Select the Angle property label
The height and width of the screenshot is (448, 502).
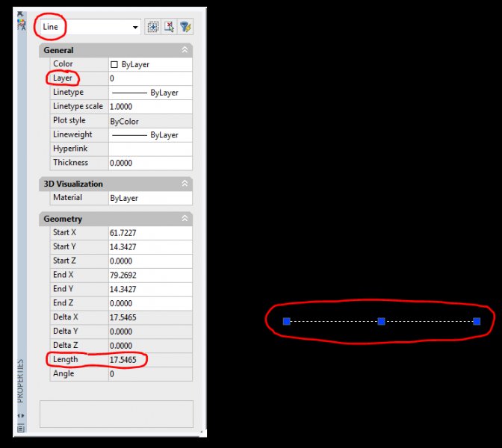pos(63,373)
